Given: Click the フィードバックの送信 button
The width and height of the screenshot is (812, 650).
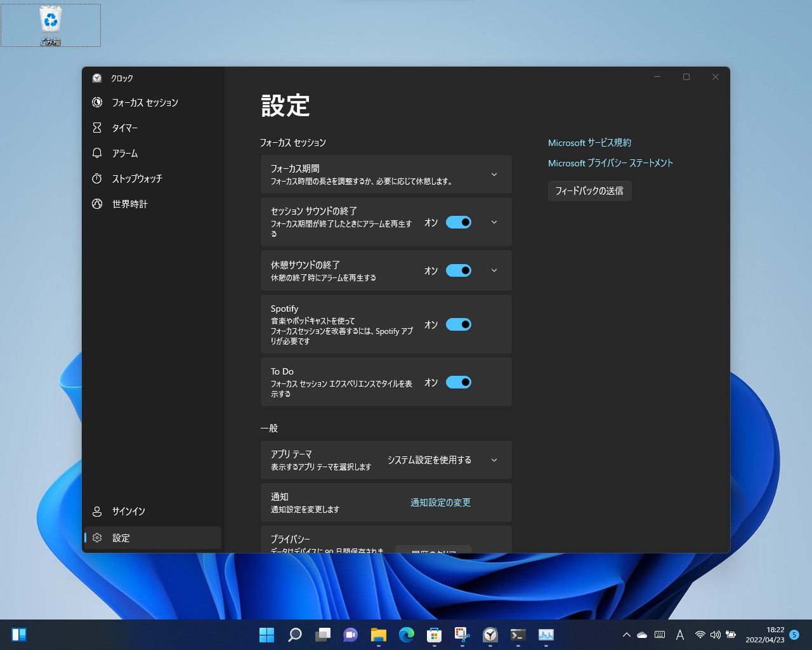Looking at the screenshot, I should click(x=589, y=190).
